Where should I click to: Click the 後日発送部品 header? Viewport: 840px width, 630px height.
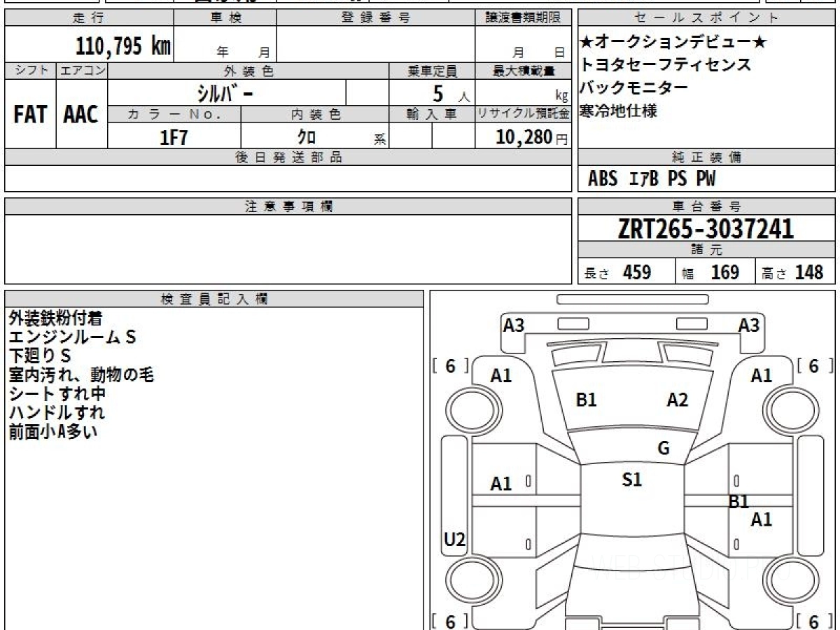288,157
